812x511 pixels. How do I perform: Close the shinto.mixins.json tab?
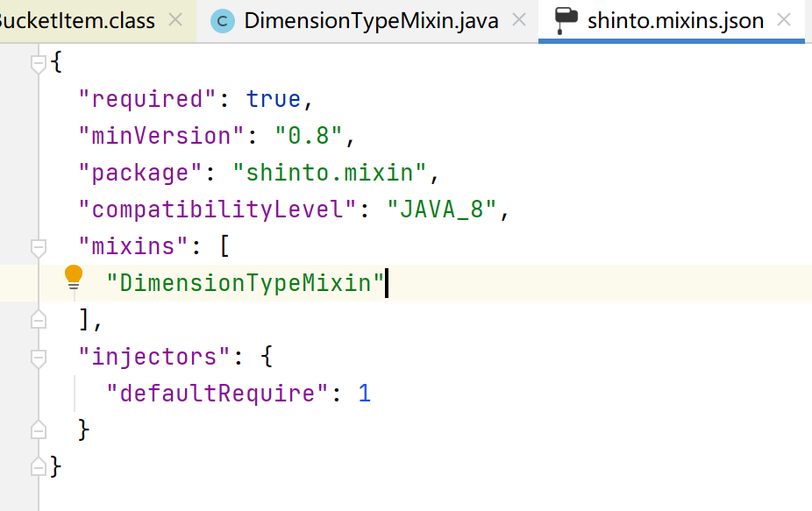(785, 19)
